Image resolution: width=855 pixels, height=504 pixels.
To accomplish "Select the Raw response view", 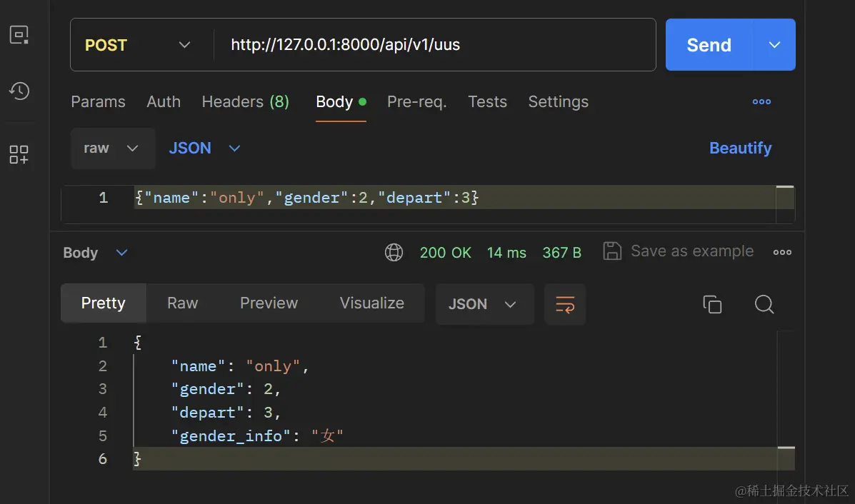I will (183, 303).
